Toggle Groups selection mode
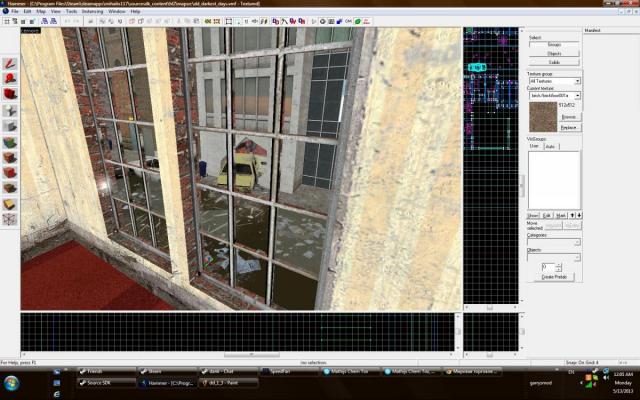Screen dimensions: 640x400 click(x=553, y=45)
